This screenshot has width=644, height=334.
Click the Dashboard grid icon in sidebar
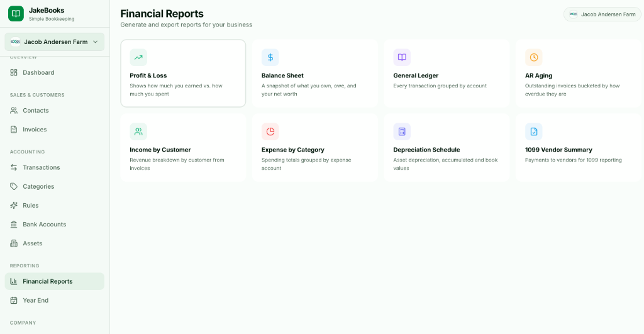tap(14, 73)
